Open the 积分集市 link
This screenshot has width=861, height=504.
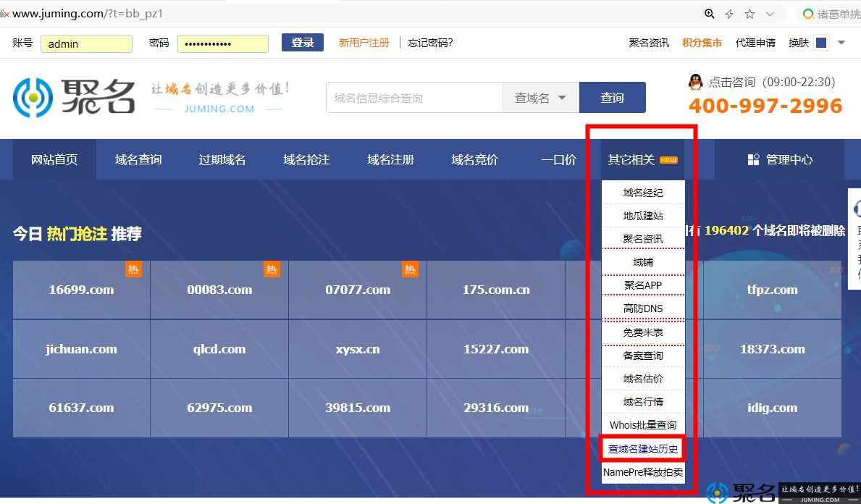(x=702, y=43)
